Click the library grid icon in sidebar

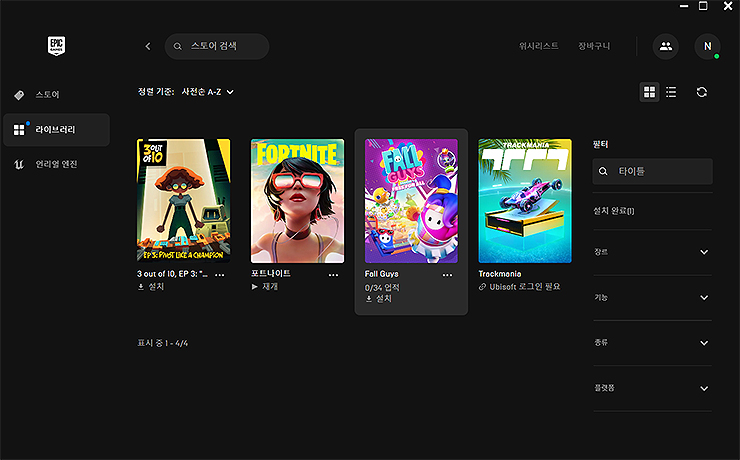[x=19, y=130]
